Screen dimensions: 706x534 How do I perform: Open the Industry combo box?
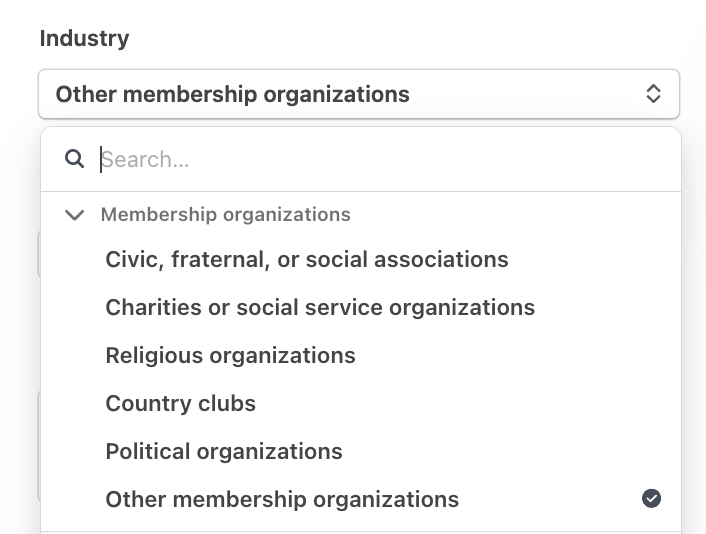[x=358, y=94]
